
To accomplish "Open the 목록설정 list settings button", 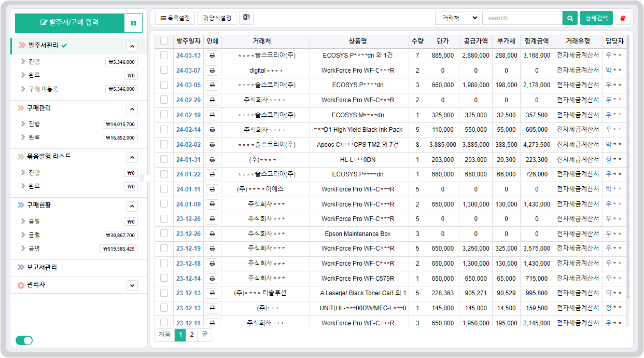I will point(175,18).
